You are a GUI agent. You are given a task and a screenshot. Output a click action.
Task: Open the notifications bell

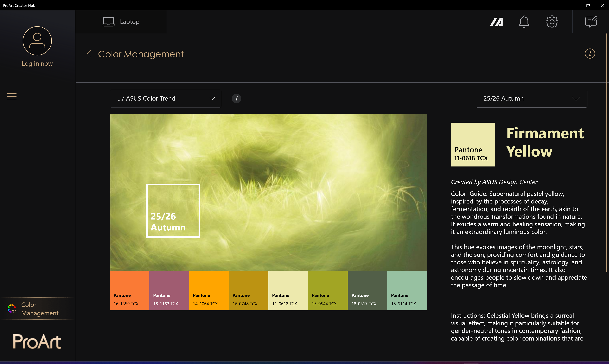tap(524, 22)
